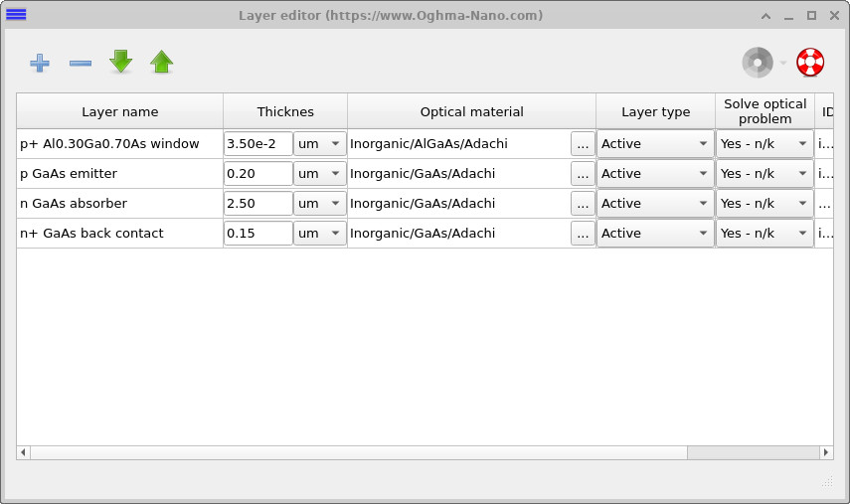The width and height of the screenshot is (850, 504).
Task: Change layer type of p GaAs emitter
Action: tap(655, 173)
